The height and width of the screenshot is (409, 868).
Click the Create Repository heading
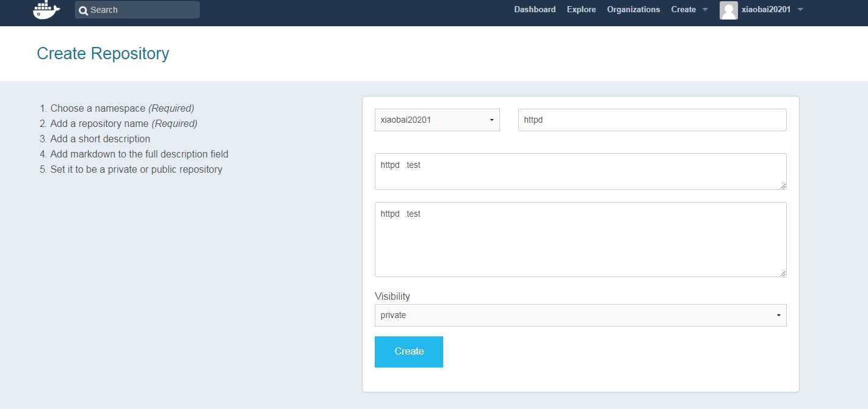coord(103,54)
